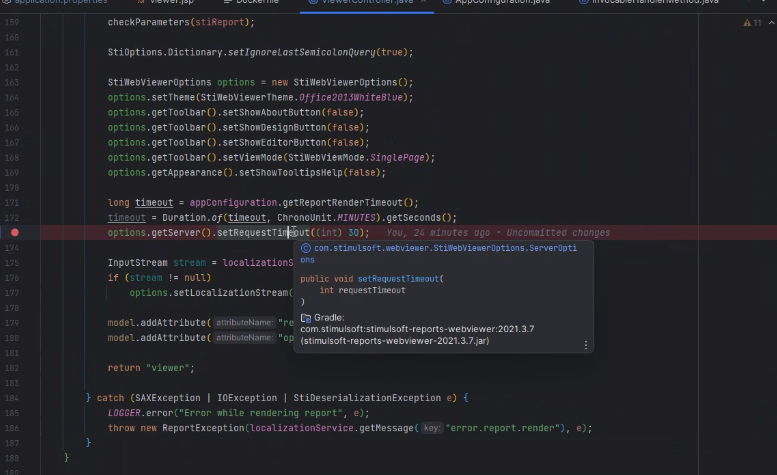Click setShowEditorButton on line 167
This screenshot has width=777, height=475.
point(275,143)
